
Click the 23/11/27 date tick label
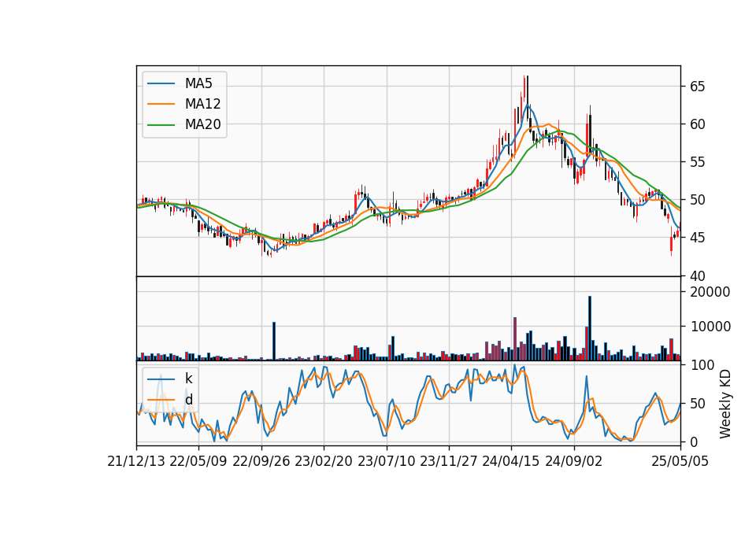(x=449, y=461)
